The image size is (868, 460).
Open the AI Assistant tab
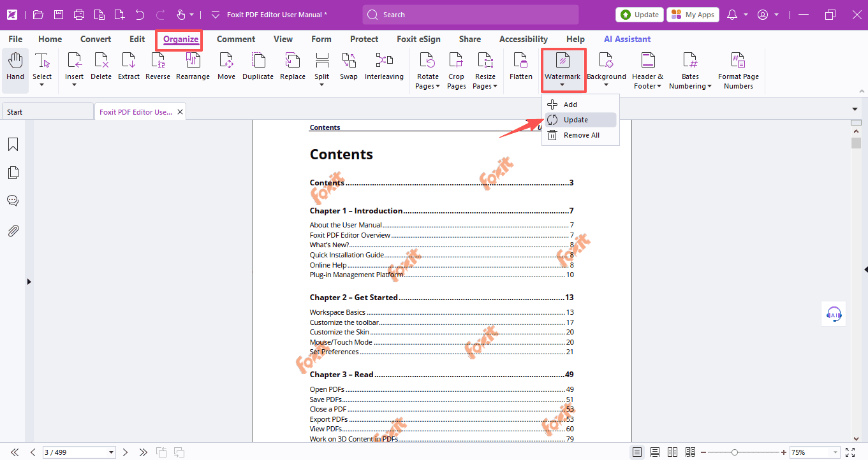[x=628, y=39]
